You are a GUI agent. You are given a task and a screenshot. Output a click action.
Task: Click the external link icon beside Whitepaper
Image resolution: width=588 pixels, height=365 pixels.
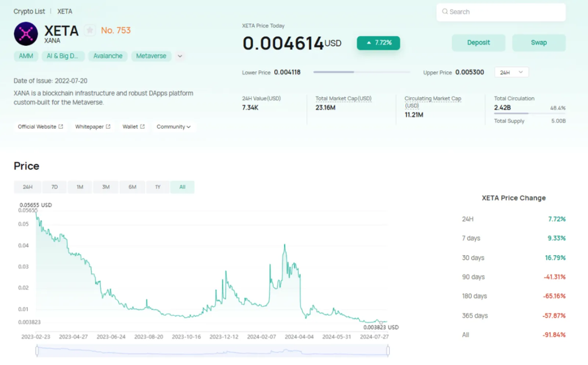108,126
